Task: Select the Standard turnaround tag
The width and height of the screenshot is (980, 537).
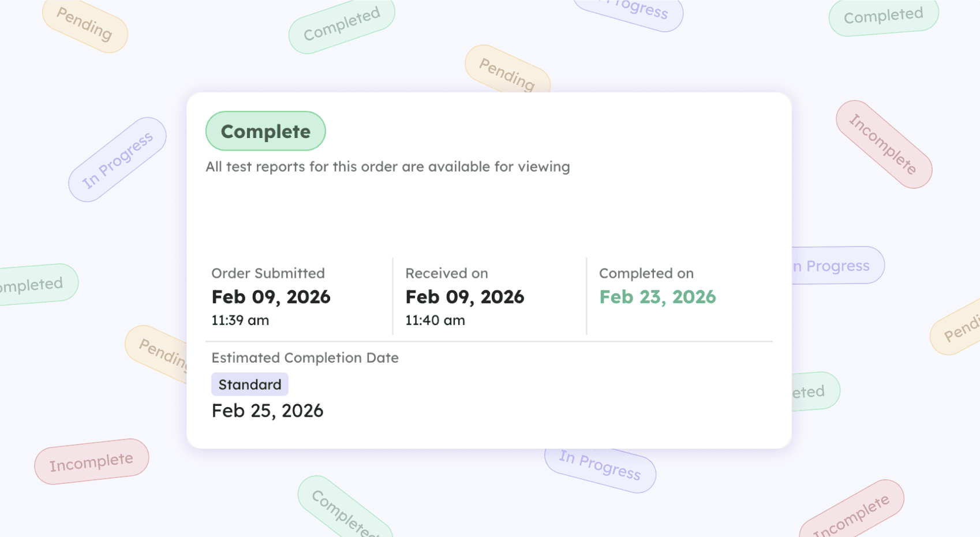Action: point(249,385)
